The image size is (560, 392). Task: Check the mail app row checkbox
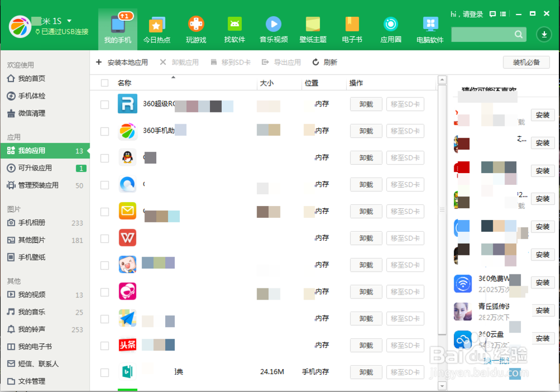(x=105, y=211)
